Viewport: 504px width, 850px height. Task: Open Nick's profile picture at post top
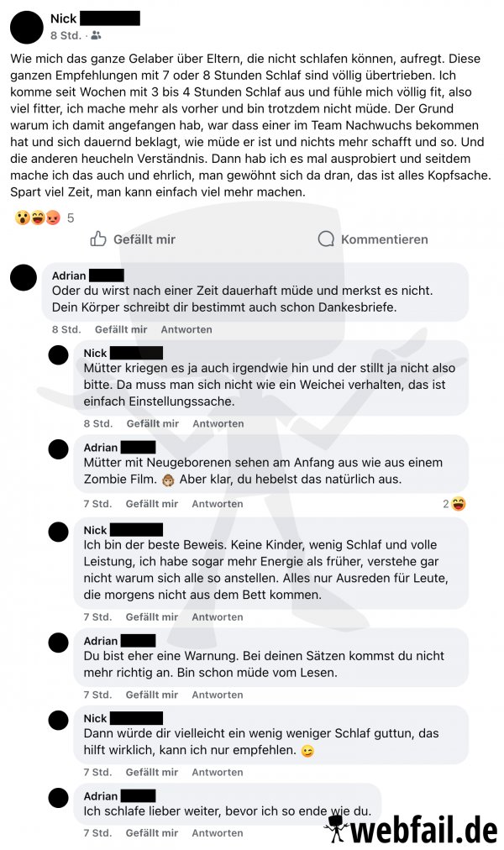[x=27, y=27]
